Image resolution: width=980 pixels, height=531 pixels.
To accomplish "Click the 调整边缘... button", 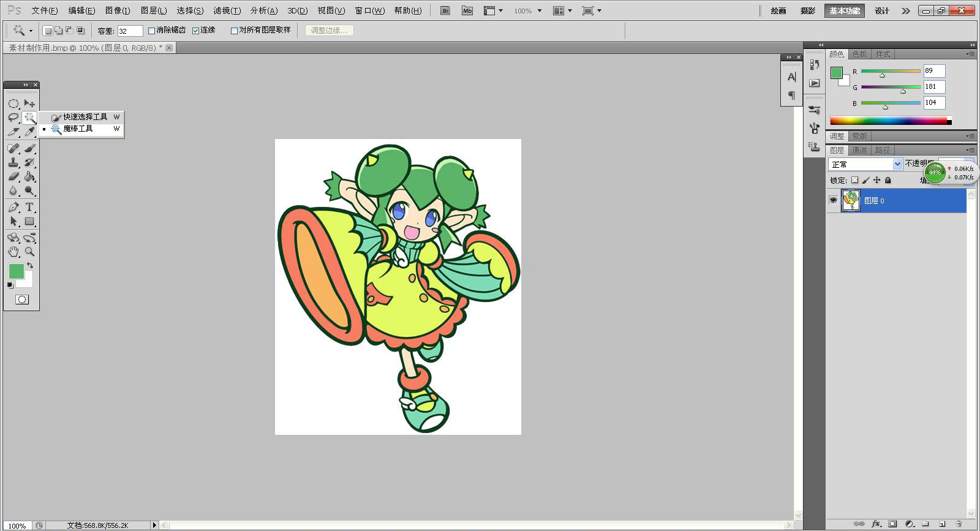I will [x=329, y=30].
